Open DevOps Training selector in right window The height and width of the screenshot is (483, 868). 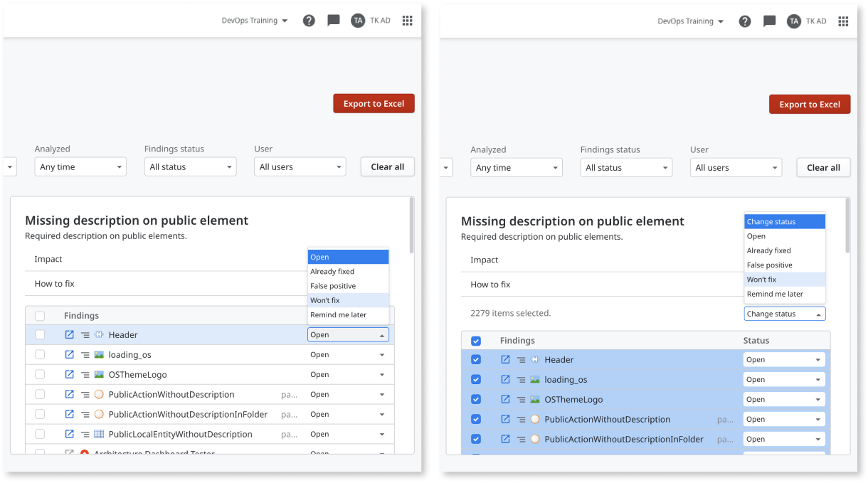coord(690,21)
